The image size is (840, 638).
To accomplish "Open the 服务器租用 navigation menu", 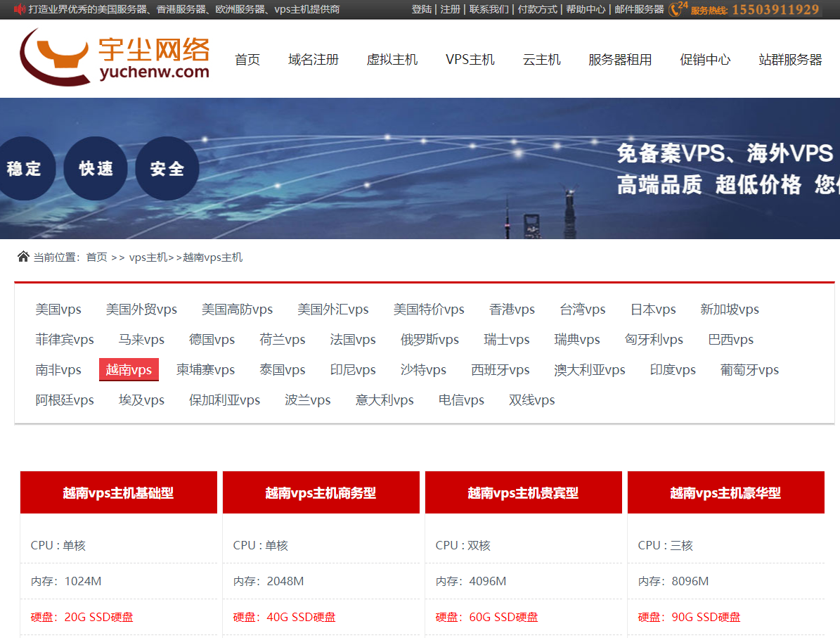I will click(x=620, y=60).
